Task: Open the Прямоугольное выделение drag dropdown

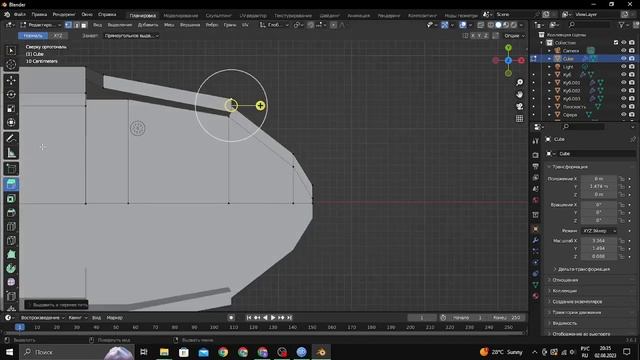Action: click(131, 36)
